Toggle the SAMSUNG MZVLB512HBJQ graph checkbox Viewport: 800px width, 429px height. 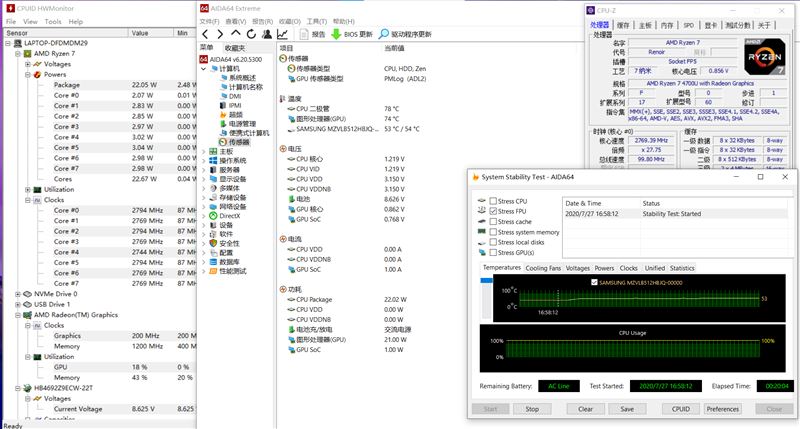click(x=594, y=282)
